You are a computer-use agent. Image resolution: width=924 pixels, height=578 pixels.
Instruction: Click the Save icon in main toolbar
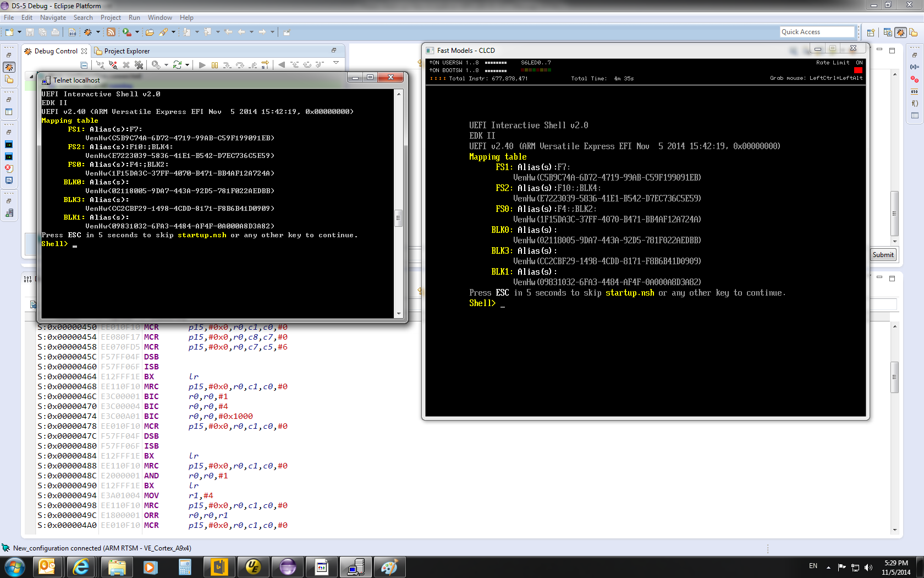coord(30,32)
